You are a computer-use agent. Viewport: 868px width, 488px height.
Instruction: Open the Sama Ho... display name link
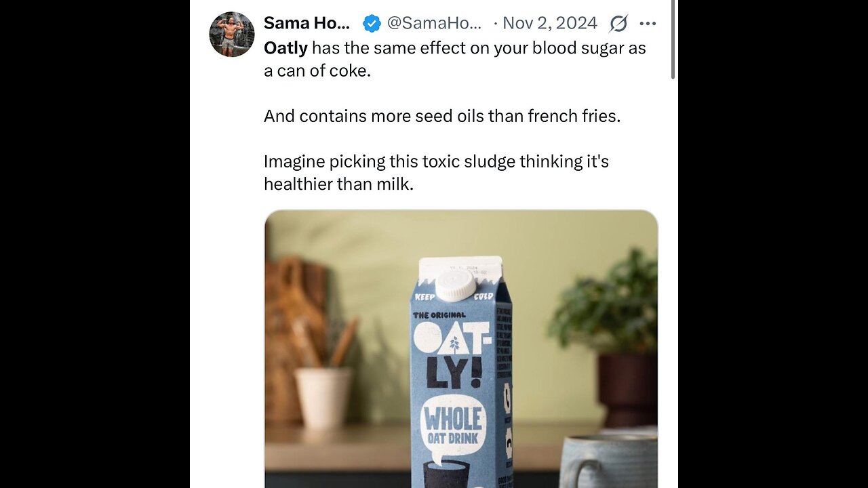tap(307, 24)
